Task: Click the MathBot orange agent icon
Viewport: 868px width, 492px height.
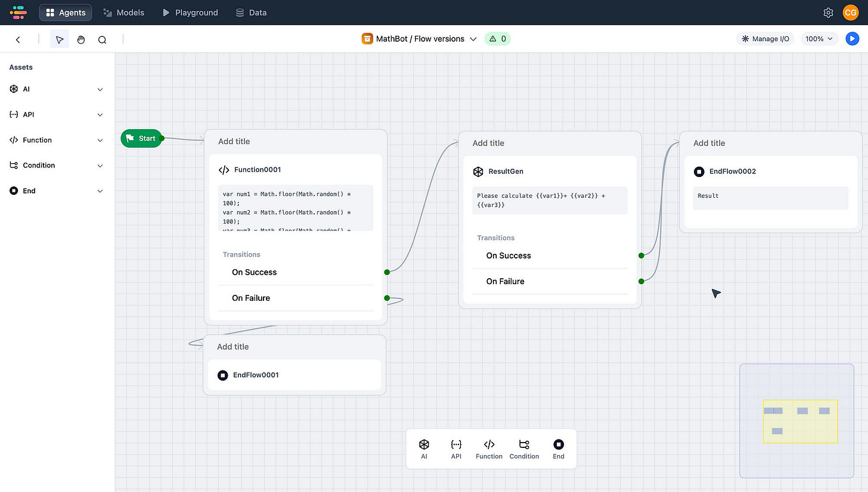Action: pyautogui.click(x=367, y=39)
